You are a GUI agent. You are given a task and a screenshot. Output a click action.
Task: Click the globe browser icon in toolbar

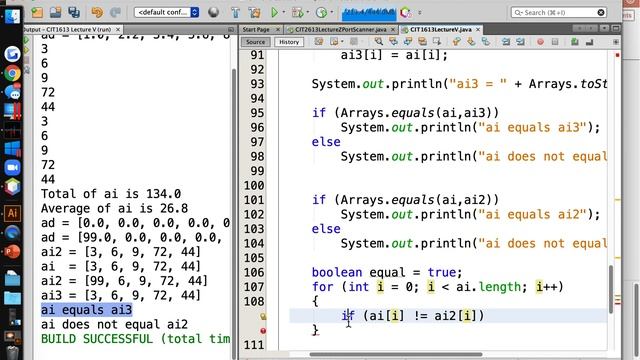tap(213, 12)
